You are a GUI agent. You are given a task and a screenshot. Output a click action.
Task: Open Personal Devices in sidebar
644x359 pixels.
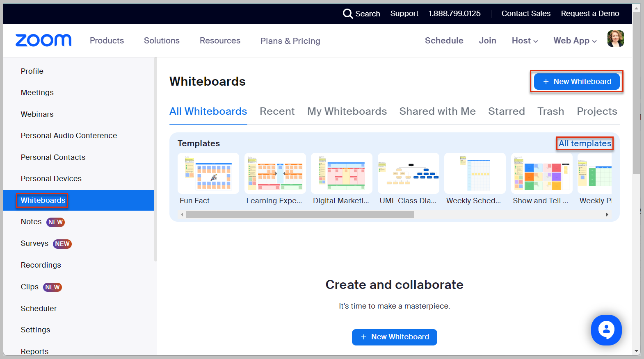click(x=51, y=179)
